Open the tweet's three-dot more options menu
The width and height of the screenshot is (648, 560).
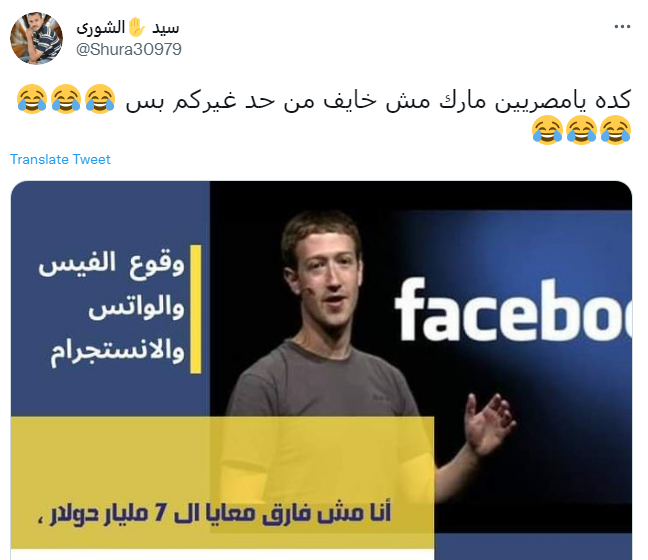click(622, 27)
